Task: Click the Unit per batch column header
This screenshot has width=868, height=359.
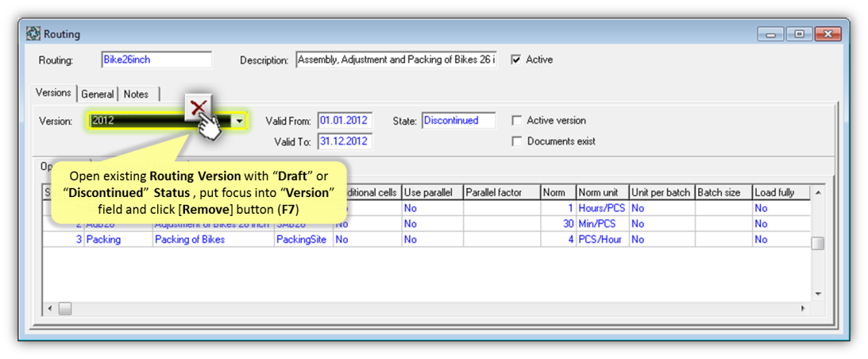Action: [662, 192]
